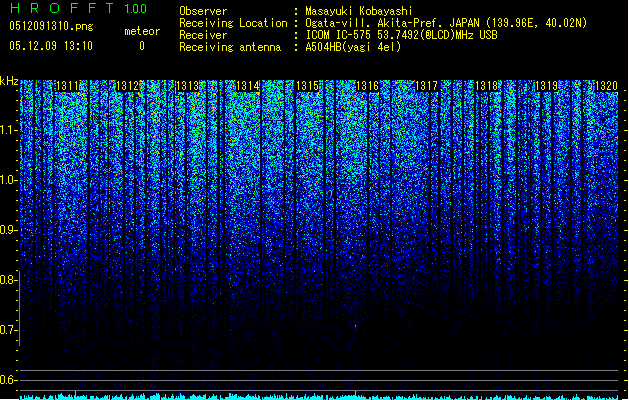This screenshot has width=629, height=400.
Task: Click the 1318 time marker
Action: tap(486, 86)
